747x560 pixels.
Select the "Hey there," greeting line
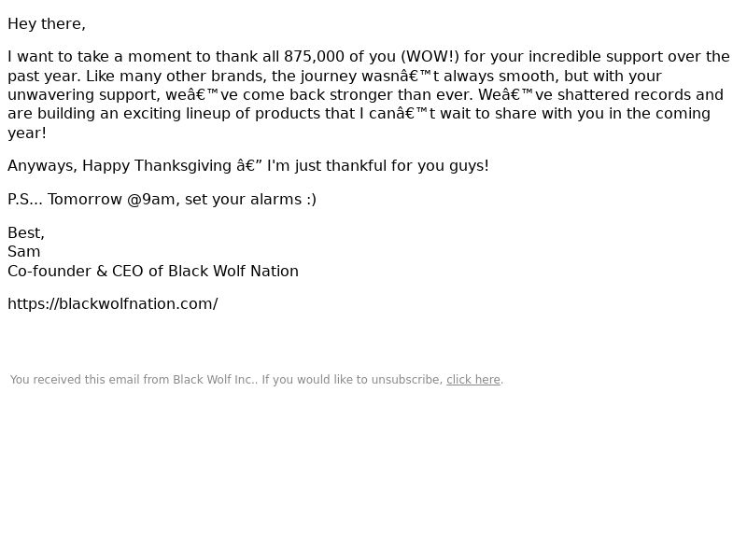pyautogui.click(x=47, y=24)
